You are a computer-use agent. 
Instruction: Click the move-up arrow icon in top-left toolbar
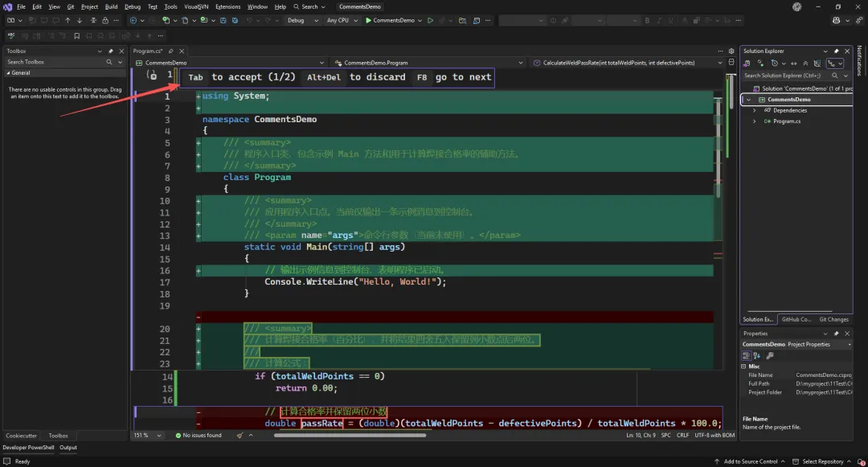pos(68,20)
